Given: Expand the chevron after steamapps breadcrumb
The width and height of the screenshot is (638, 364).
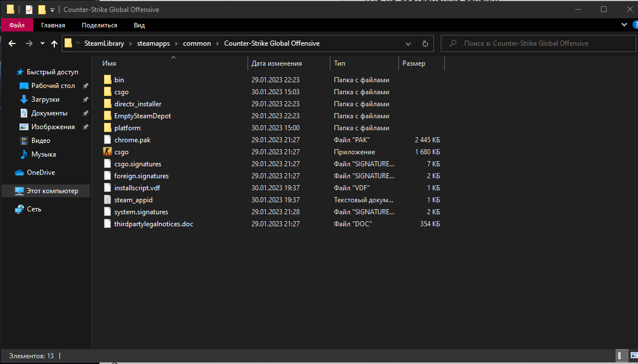Looking at the screenshot, I should coord(177,43).
